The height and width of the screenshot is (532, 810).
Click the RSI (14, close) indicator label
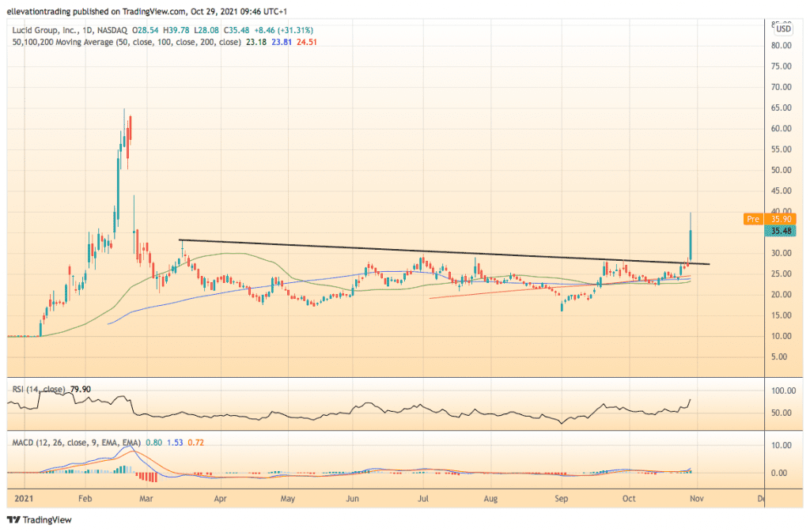39,389
